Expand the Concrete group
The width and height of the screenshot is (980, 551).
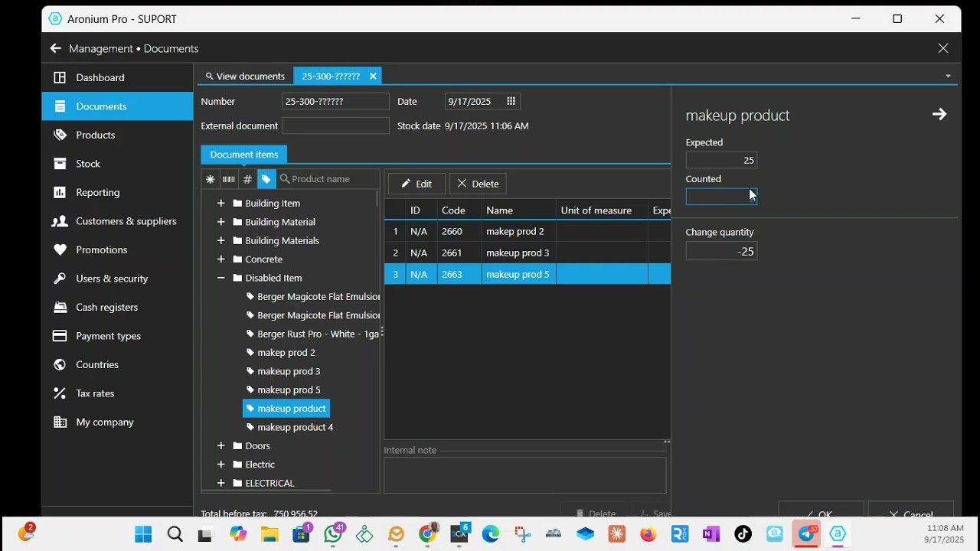click(220, 259)
